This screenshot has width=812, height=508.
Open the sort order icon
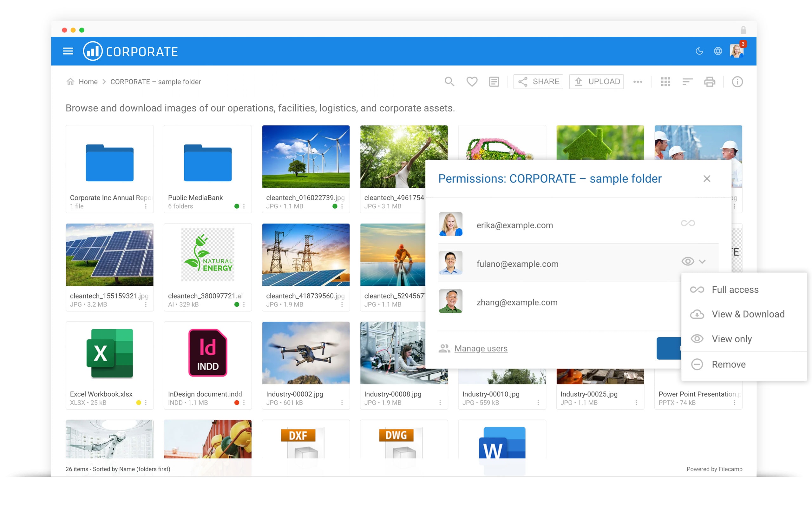[687, 82]
